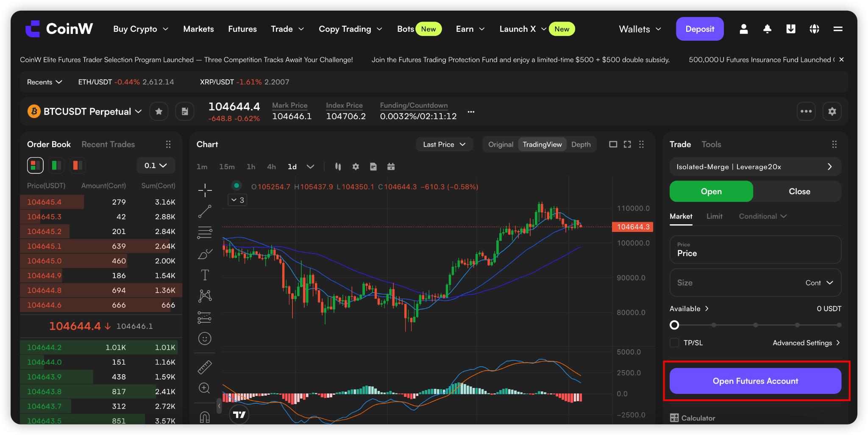
Task: Select the ruler measure tool
Action: click(x=205, y=367)
